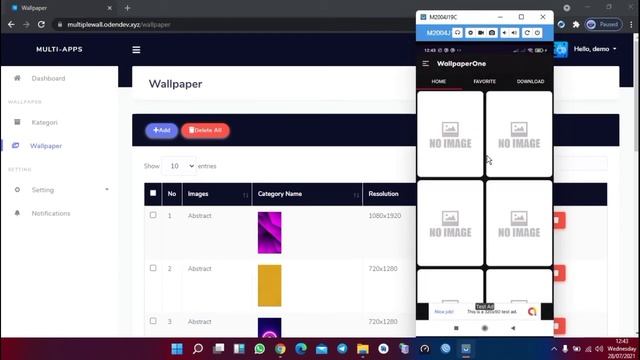The image size is (640, 360).
Task: Open the Show entries count dropdown
Action: 179,166
